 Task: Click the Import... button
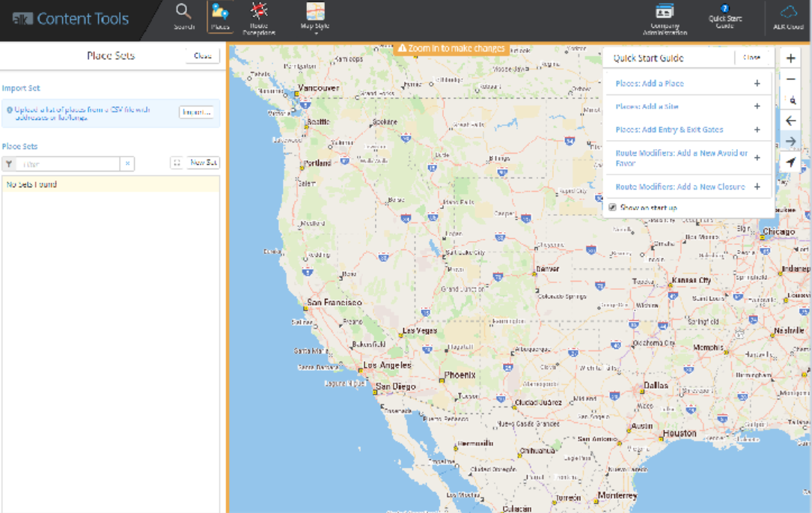pyautogui.click(x=198, y=112)
